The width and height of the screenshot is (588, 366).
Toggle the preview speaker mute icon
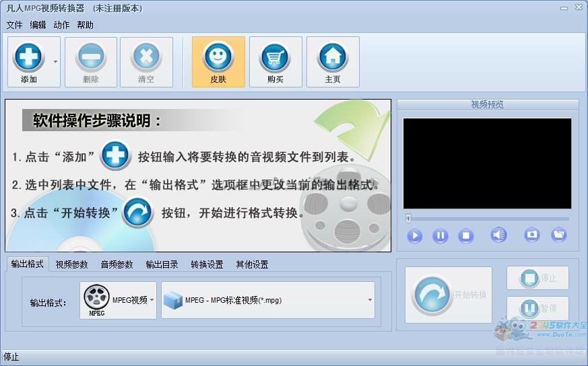coord(498,235)
